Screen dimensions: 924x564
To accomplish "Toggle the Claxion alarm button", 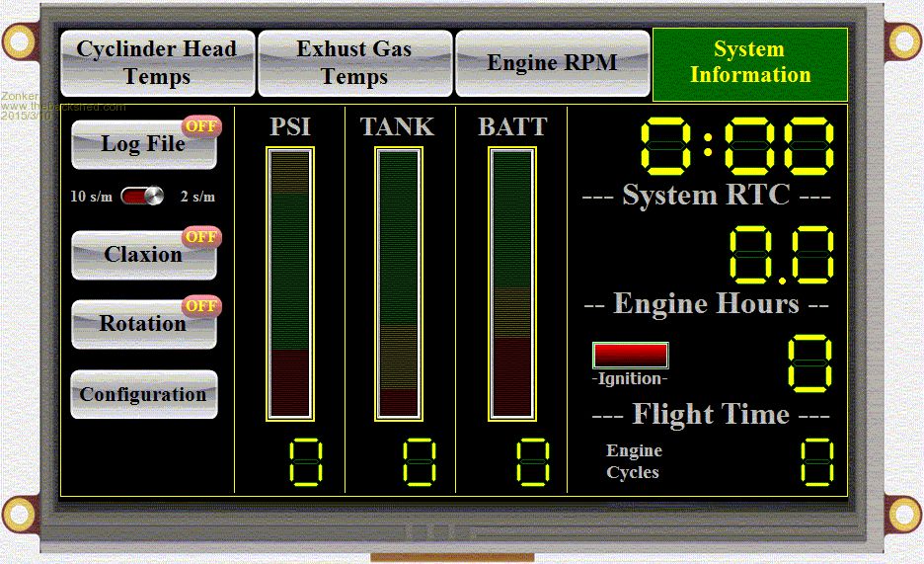I will [x=144, y=255].
